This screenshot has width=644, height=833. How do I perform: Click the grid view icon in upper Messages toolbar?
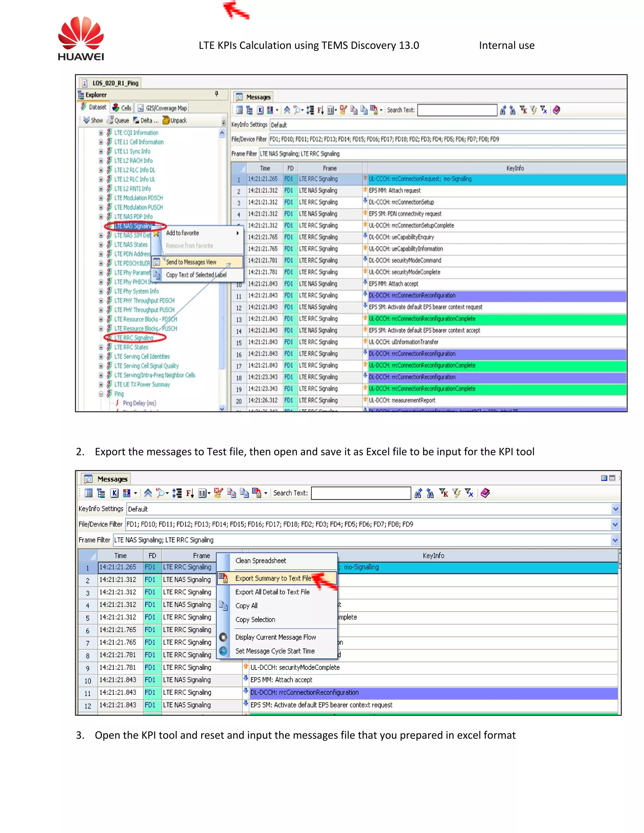239,110
